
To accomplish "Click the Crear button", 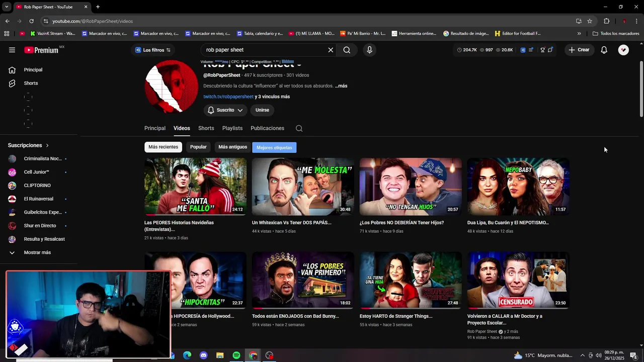I will 579,50.
